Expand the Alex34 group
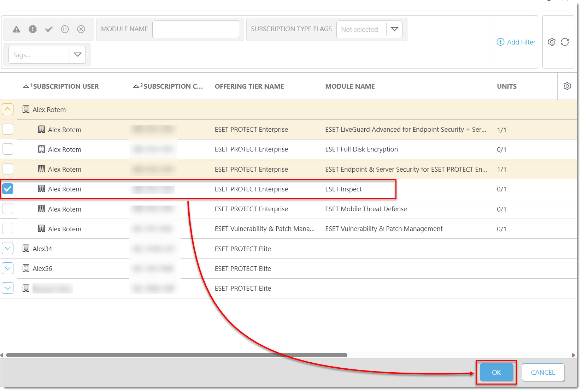 pyautogui.click(x=7, y=249)
